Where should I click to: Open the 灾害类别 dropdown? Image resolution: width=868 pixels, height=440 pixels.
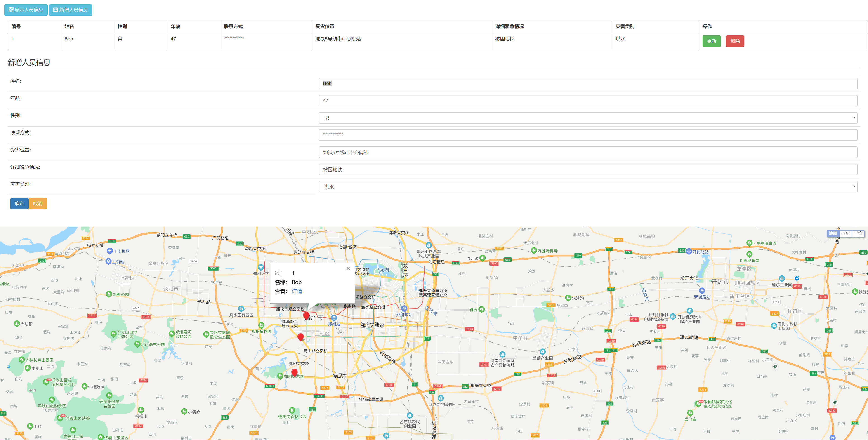588,187
